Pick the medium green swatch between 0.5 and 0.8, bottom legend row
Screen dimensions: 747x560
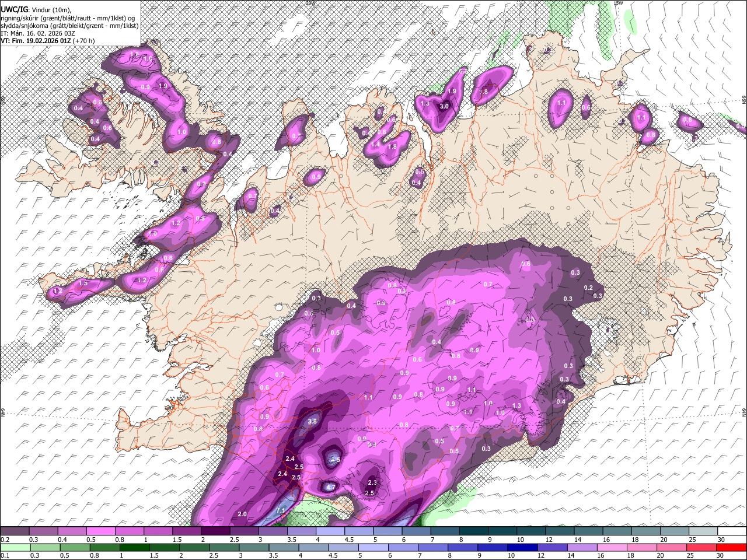[x=75, y=547]
